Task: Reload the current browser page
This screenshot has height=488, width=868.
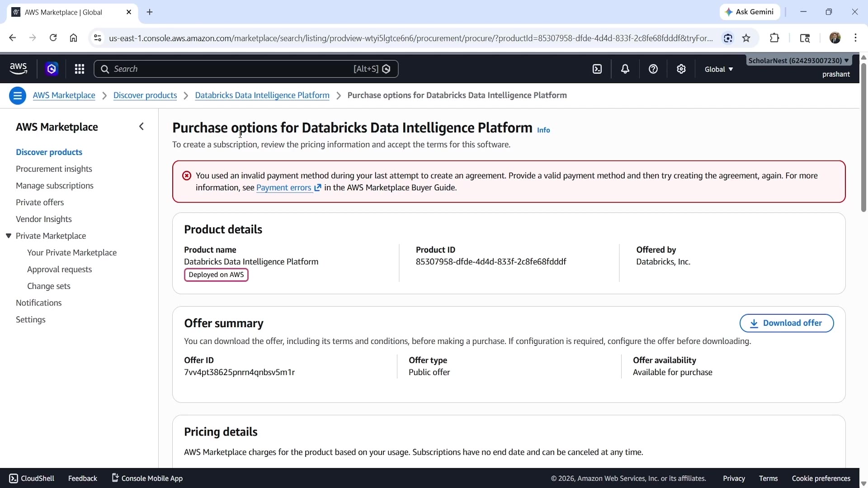Action: tap(53, 38)
